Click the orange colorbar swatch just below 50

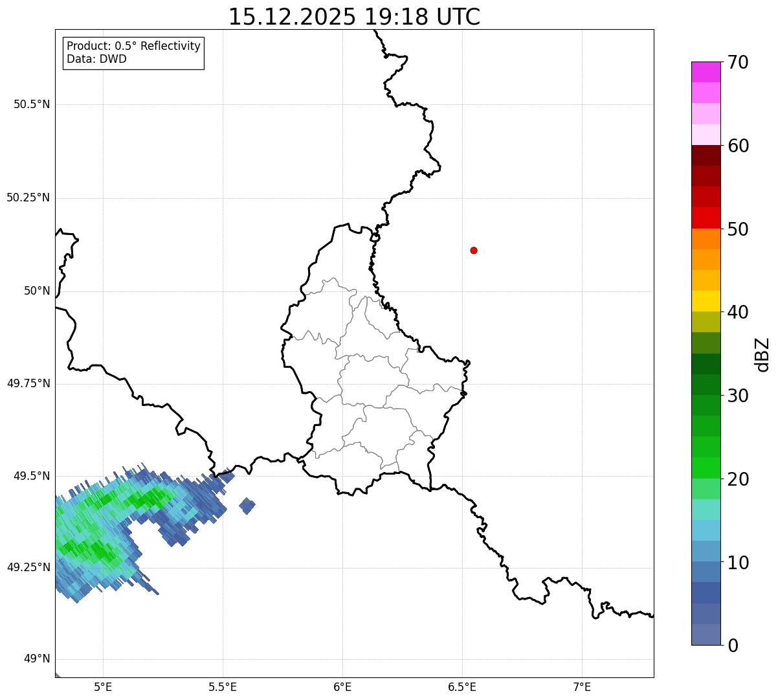pyautogui.click(x=706, y=239)
